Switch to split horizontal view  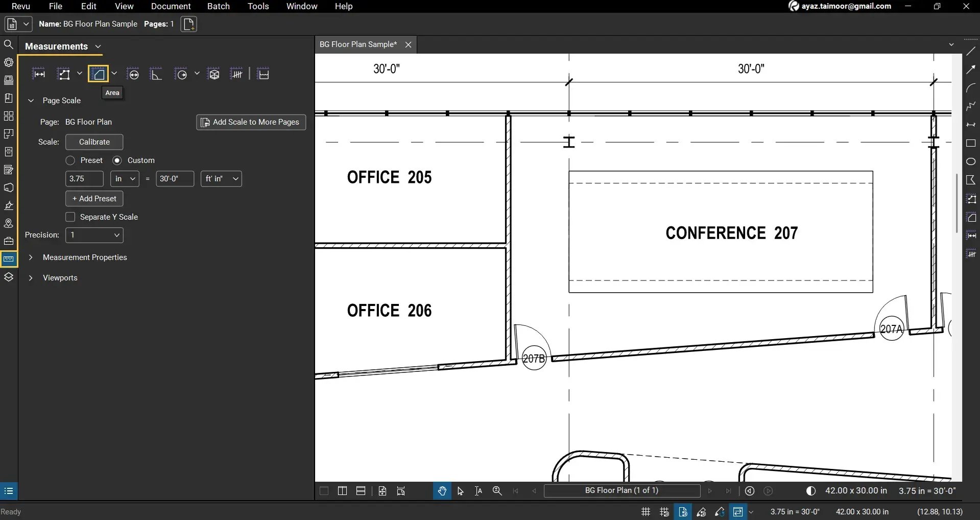(x=361, y=491)
